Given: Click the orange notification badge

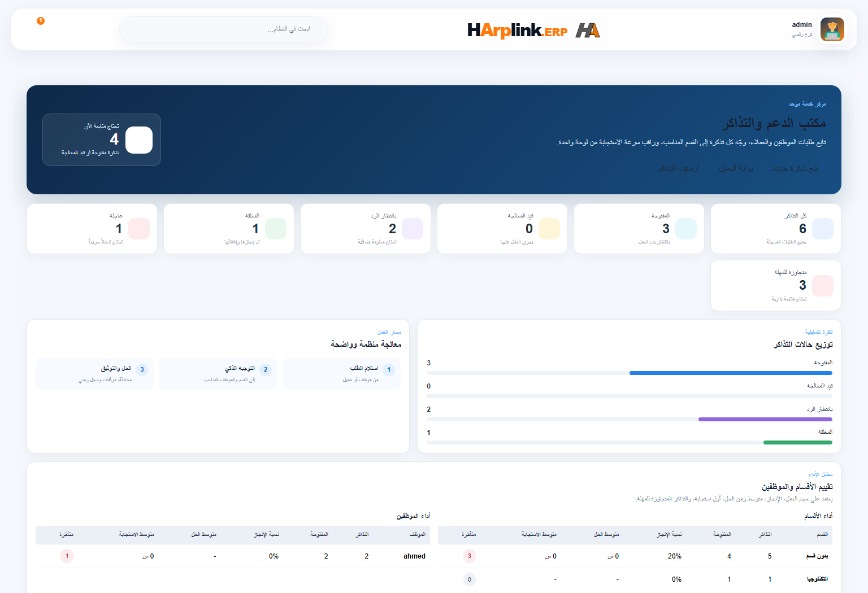Looking at the screenshot, I should 41,21.
